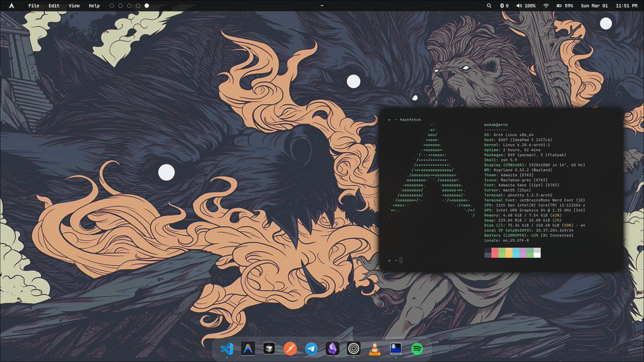Click the Memory: 4.68 GiB line
The image size is (644, 362).
[x=522, y=215]
